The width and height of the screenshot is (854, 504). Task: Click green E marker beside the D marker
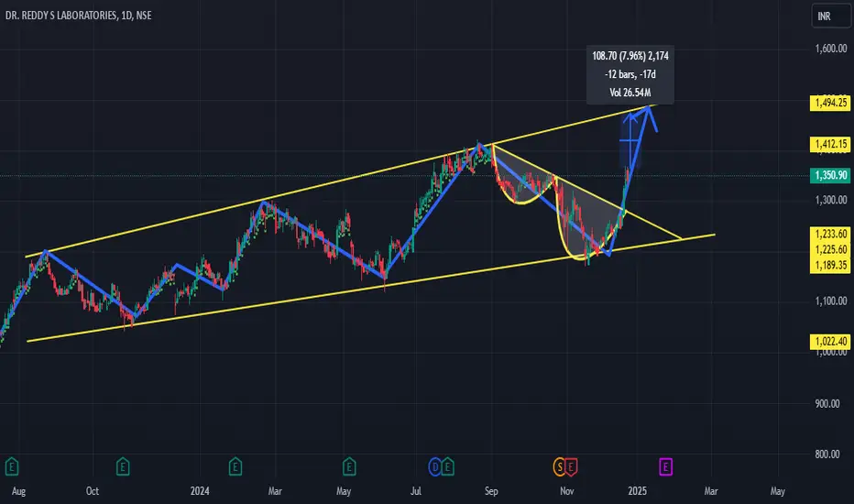tap(447, 467)
